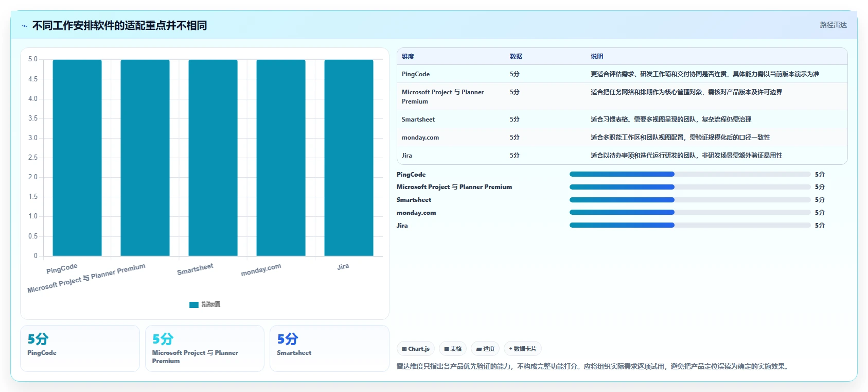Click the bold PingCode label above the progress bars
The height and width of the screenshot is (392, 868).
[x=411, y=175]
